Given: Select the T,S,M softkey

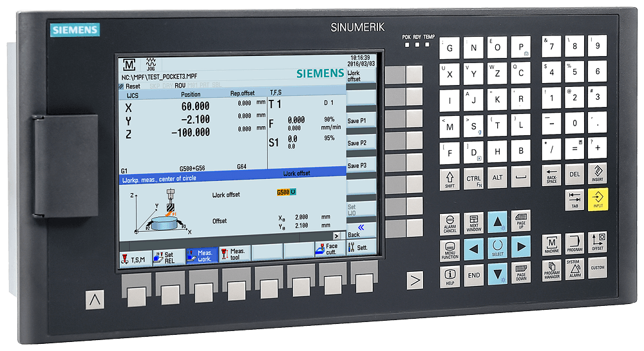Looking at the screenshot, I should [x=135, y=259].
